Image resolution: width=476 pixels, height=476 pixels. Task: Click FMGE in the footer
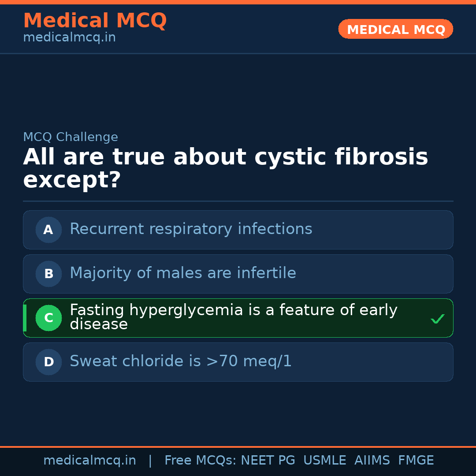tap(416, 461)
